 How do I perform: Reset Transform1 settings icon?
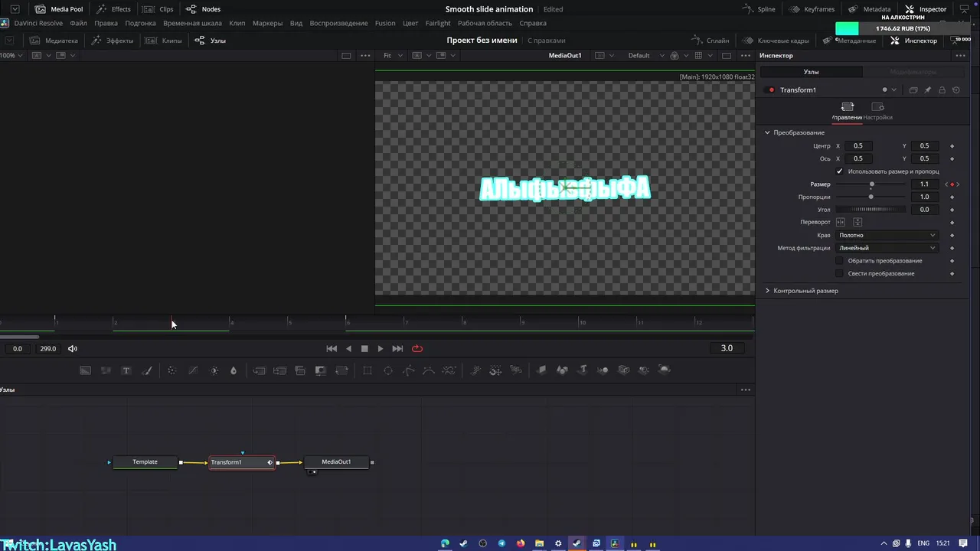956,90
